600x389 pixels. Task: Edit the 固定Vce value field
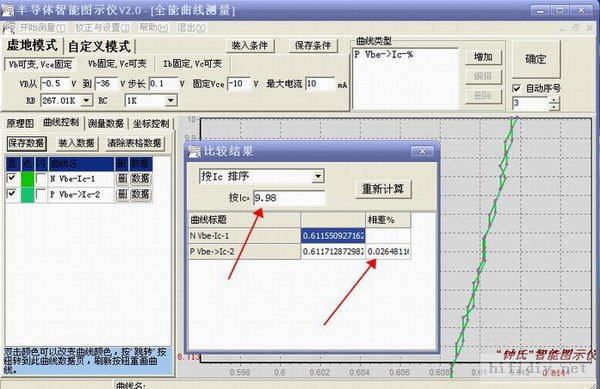tap(239, 83)
